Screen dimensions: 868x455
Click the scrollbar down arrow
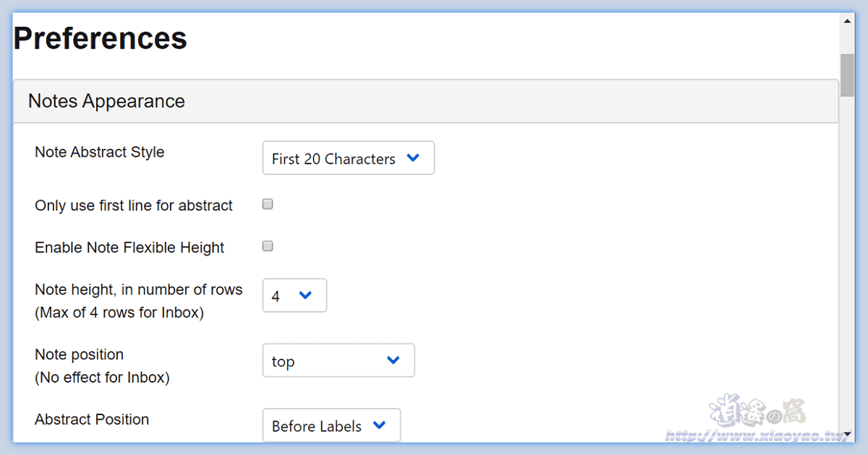[x=847, y=435]
